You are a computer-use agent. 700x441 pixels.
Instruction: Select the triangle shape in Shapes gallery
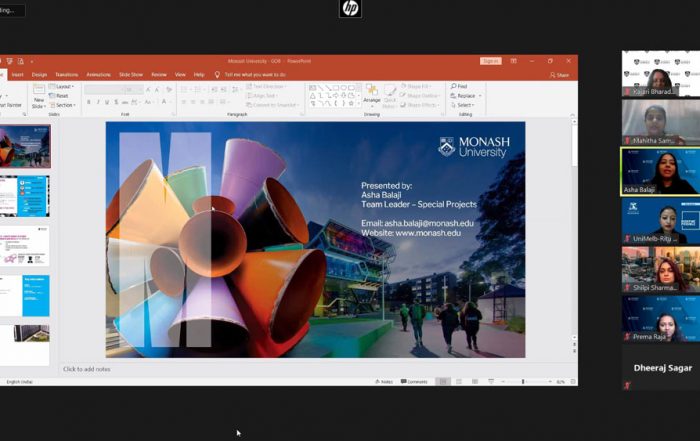pyautogui.click(x=312, y=96)
